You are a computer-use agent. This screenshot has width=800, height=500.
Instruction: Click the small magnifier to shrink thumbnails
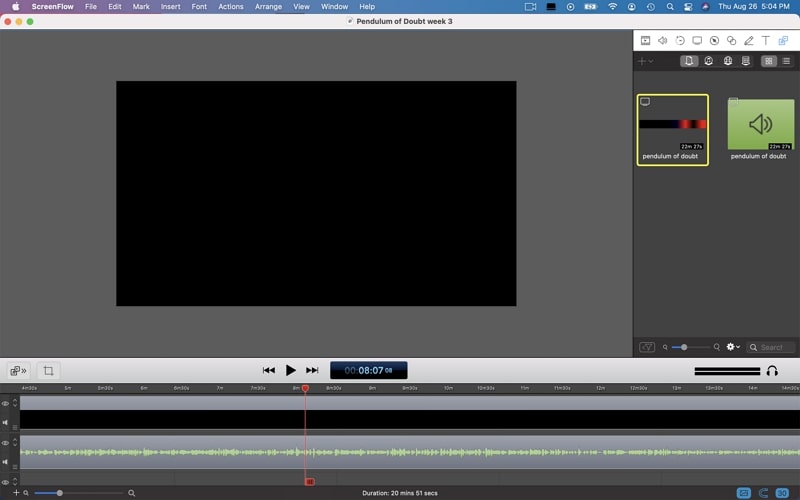[665, 347]
